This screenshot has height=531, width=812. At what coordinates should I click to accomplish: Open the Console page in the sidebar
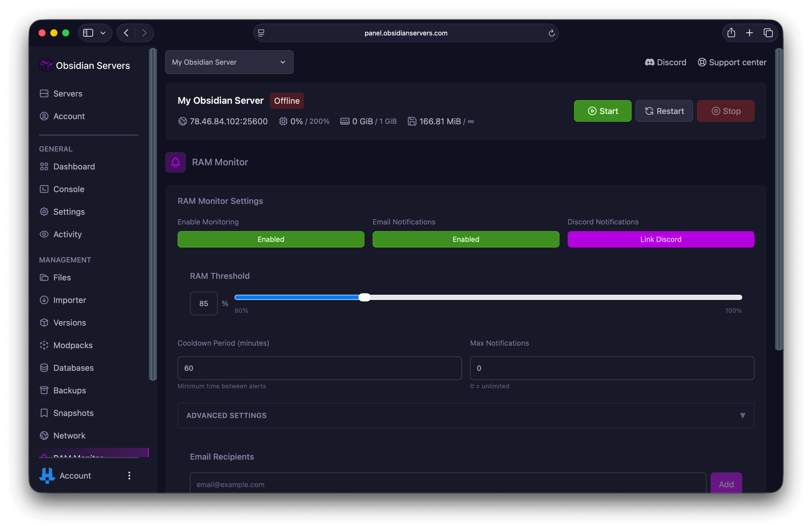(x=69, y=189)
